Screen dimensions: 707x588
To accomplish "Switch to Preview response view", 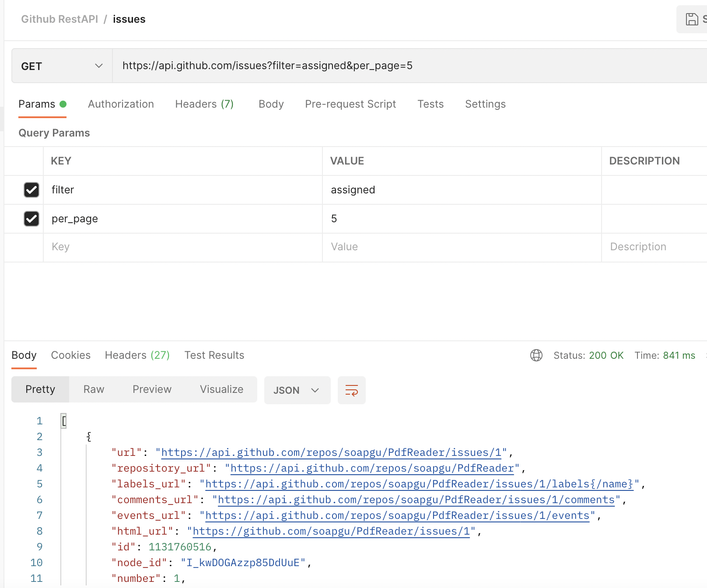I will pos(152,389).
